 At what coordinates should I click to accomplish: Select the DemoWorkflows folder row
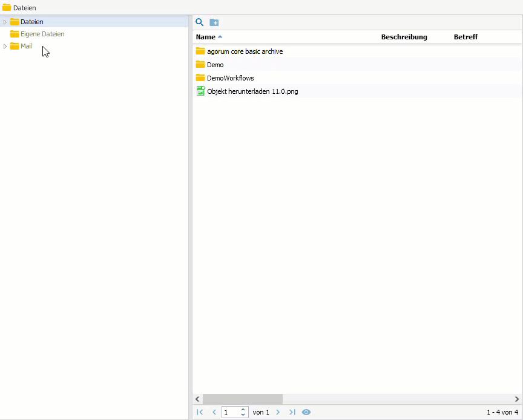point(357,77)
